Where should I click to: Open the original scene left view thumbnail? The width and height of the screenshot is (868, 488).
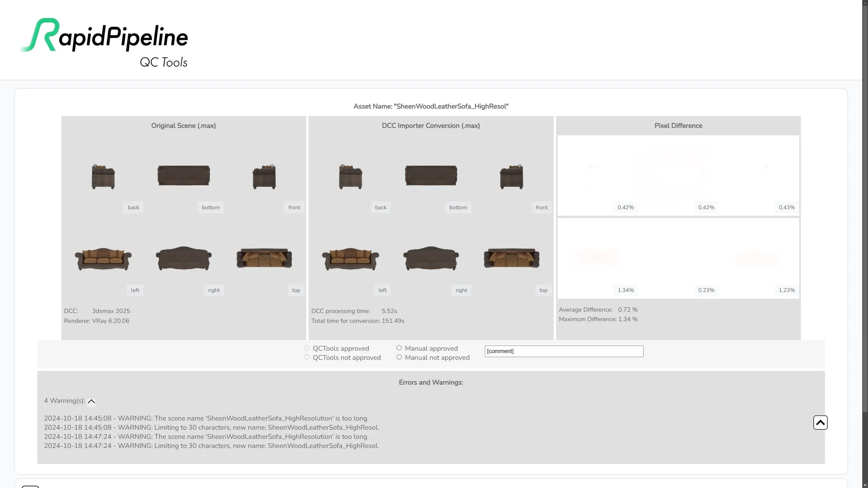103,259
